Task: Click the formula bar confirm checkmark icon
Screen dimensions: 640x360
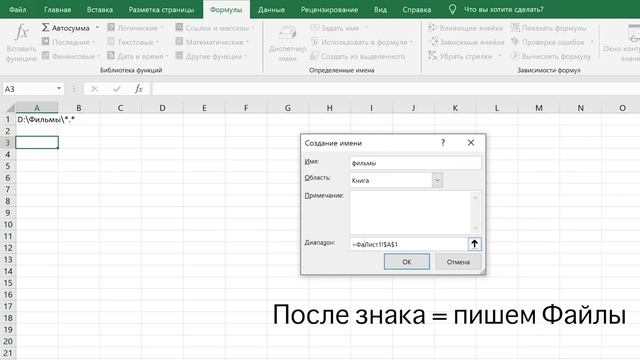Action: [117, 89]
